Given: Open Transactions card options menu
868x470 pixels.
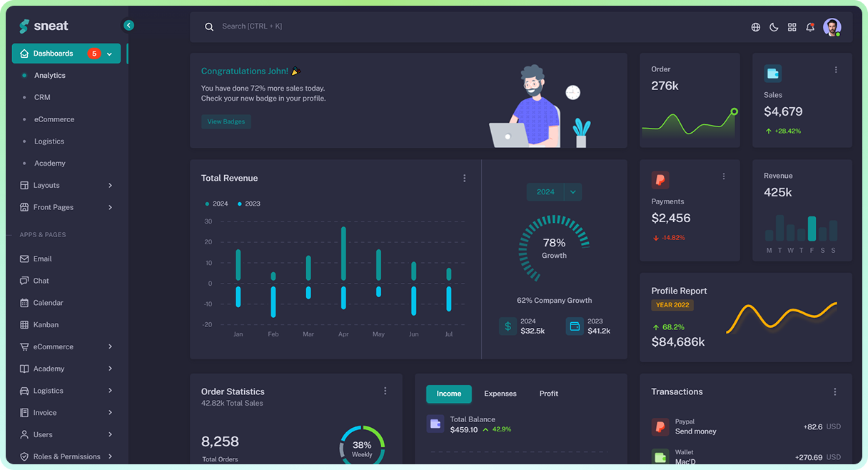Looking at the screenshot, I should [x=835, y=392].
